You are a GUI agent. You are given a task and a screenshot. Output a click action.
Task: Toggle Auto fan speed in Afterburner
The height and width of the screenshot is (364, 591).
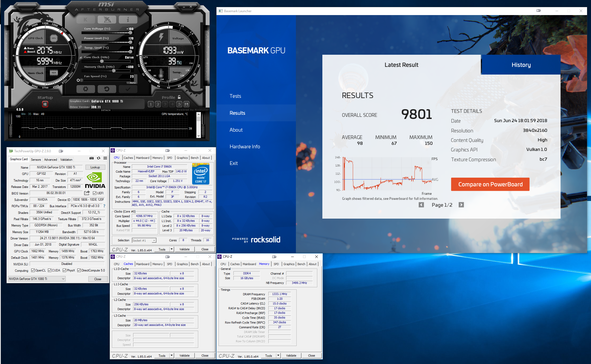(132, 83)
